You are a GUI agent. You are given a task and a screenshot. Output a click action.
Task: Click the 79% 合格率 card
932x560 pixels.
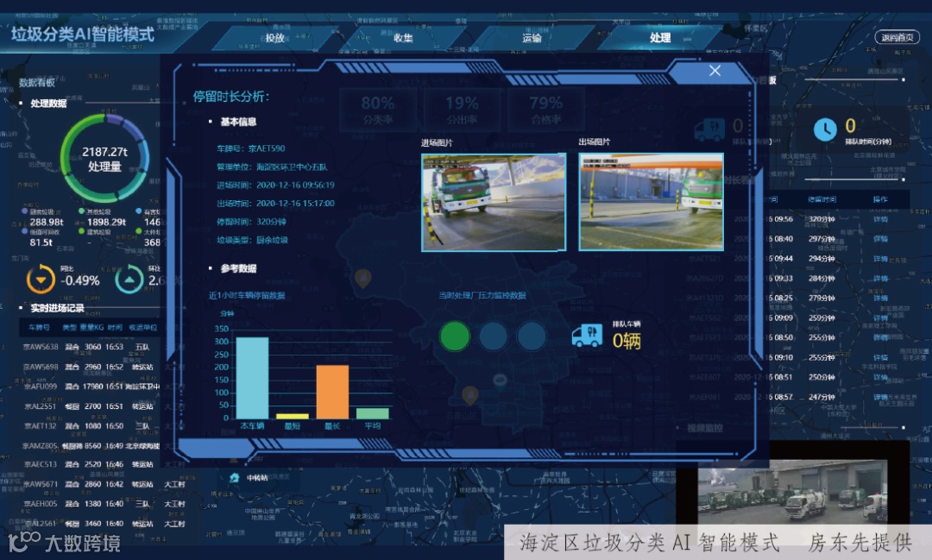coord(546,110)
